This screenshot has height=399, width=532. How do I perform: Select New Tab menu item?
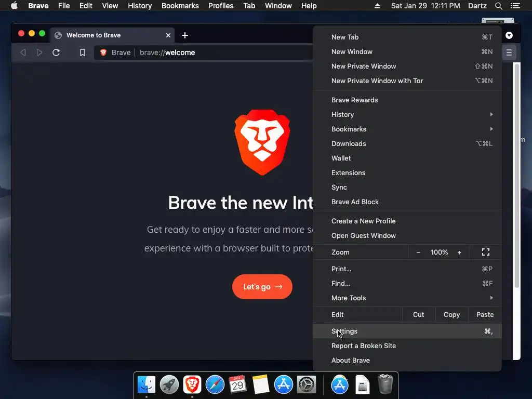pos(407,37)
